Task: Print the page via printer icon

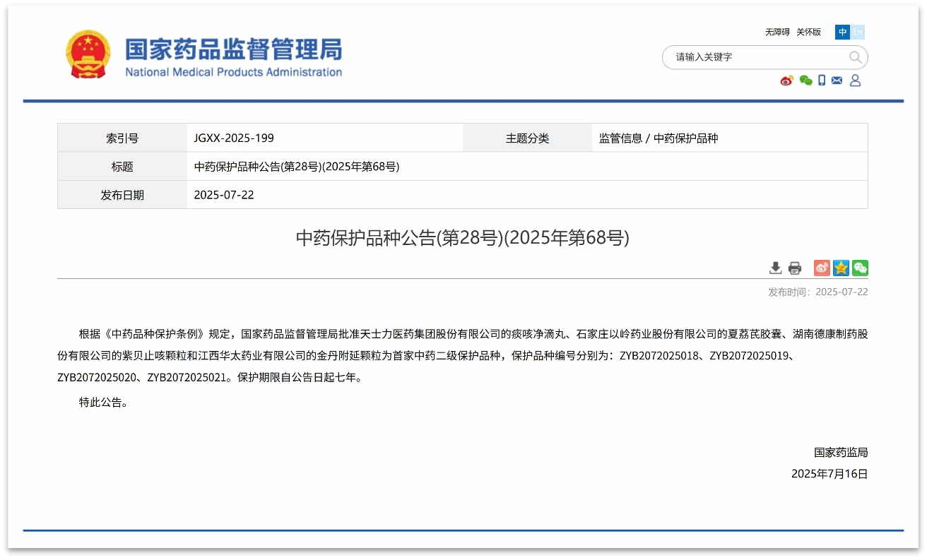Action: click(795, 268)
